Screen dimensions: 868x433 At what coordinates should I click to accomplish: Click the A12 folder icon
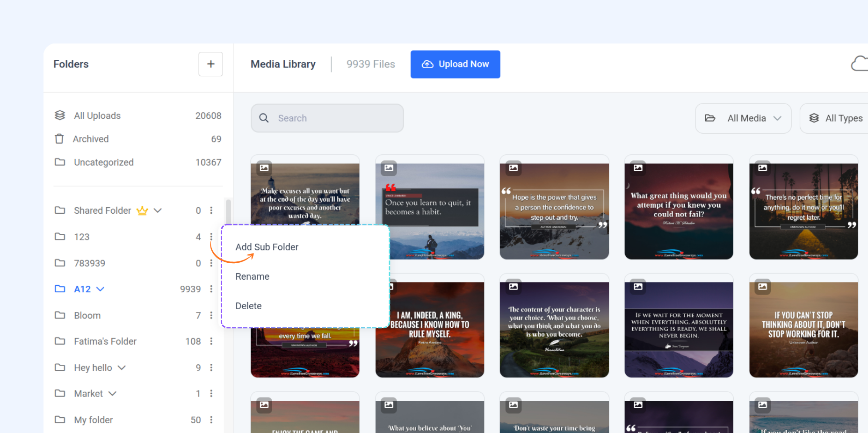(x=60, y=289)
